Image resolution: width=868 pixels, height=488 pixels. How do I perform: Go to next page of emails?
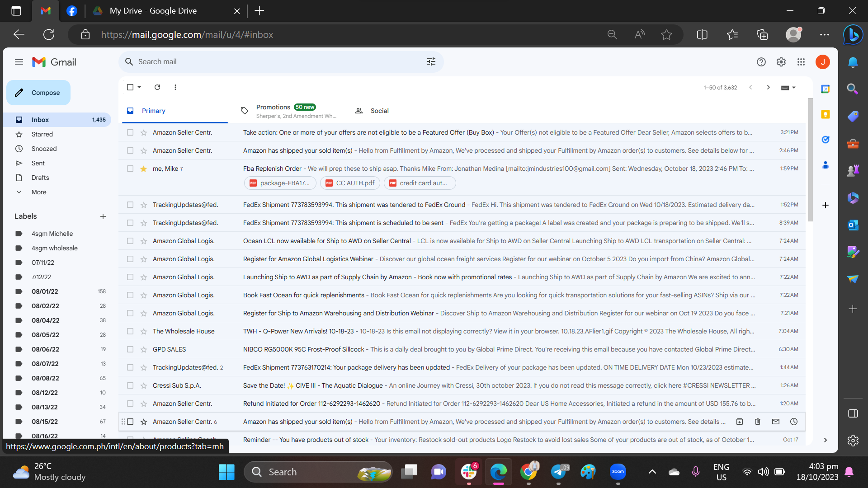click(x=769, y=87)
